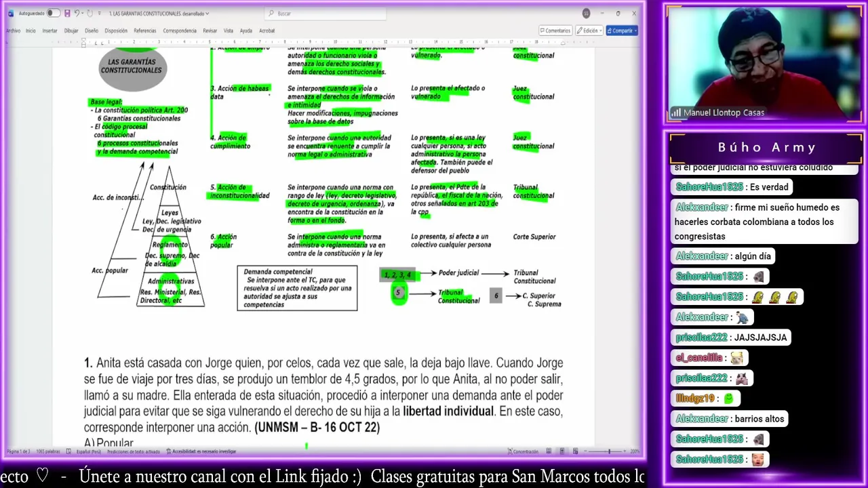Switch to the Inicio tab
The width and height of the screenshot is (868, 488).
[x=31, y=30]
